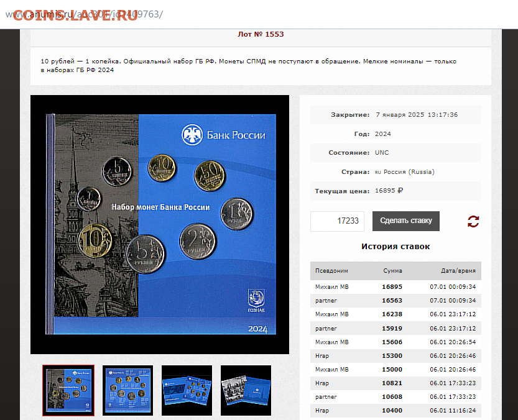Viewport: 518px width, 420px height.
Task: Click the bid amount 15606
Action: 392,342
